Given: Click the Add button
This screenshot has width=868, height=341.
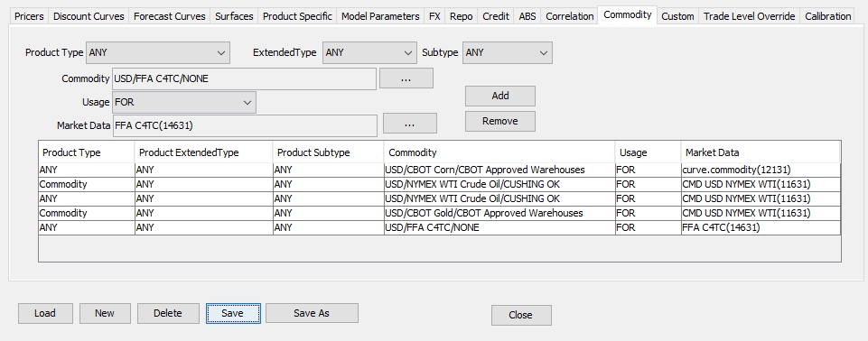Looking at the screenshot, I should [x=499, y=96].
